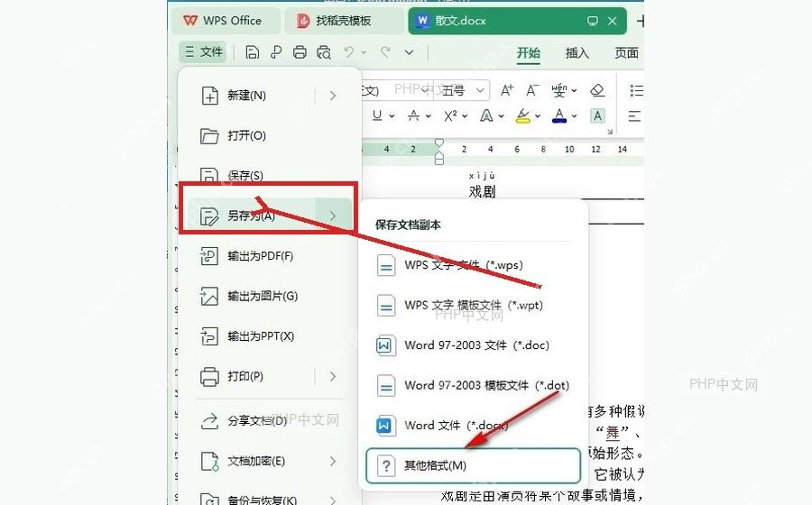This screenshot has height=505, width=812.
Task: Close the 散文.docx tab
Action: point(612,21)
